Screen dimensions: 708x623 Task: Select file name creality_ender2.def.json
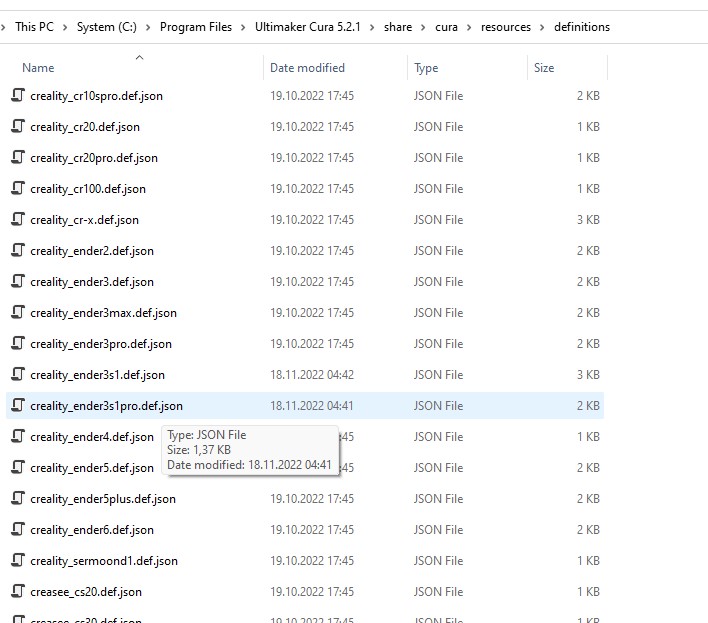[x=92, y=251]
